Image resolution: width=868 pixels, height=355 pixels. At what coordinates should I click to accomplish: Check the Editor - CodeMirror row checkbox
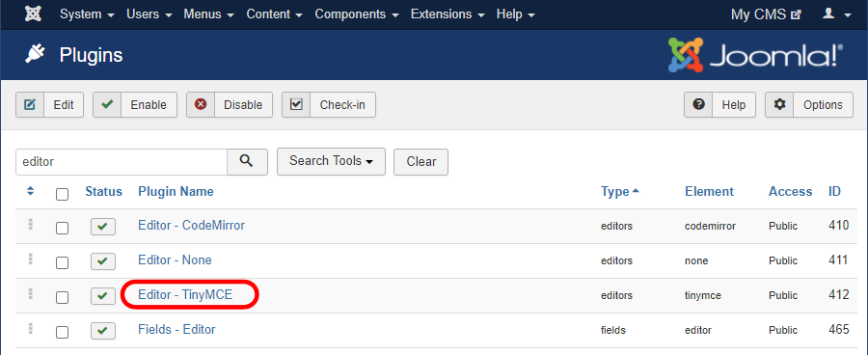(62, 229)
